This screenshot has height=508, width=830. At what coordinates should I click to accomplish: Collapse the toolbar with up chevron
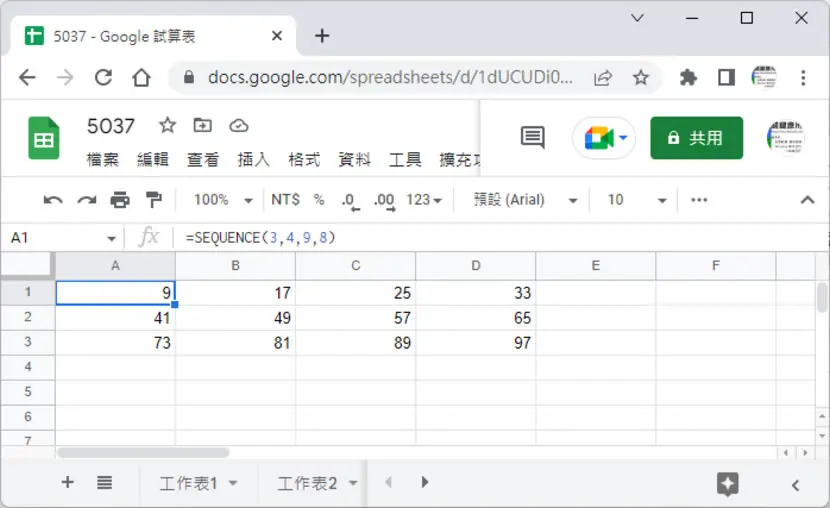coord(807,200)
